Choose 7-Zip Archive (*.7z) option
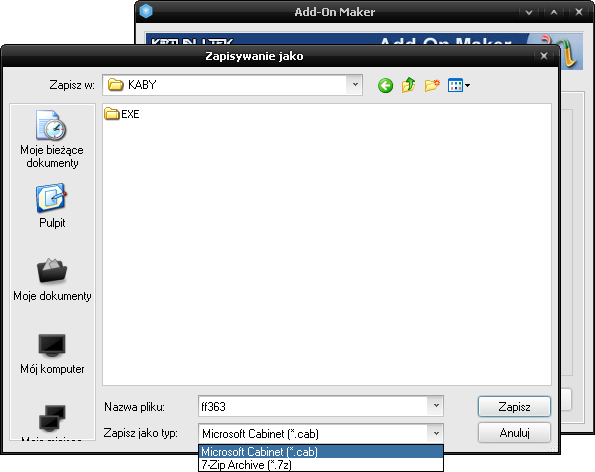595x472 pixels. (x=321, y=464)
